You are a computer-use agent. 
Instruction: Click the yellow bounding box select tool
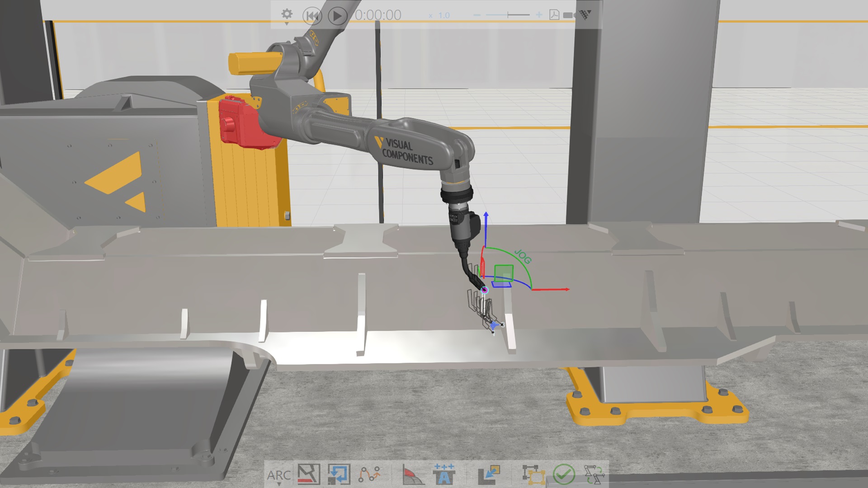point(534,474)
